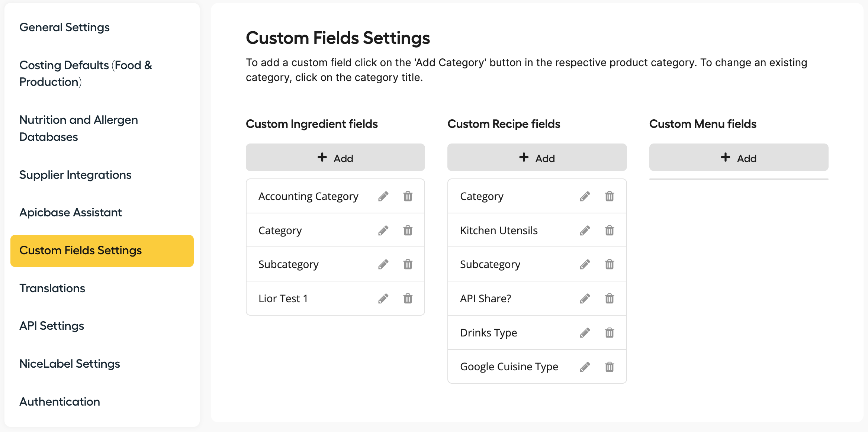Delete the Drinks Type recipe field
The image size is (868, 432).
coord(610,333)
